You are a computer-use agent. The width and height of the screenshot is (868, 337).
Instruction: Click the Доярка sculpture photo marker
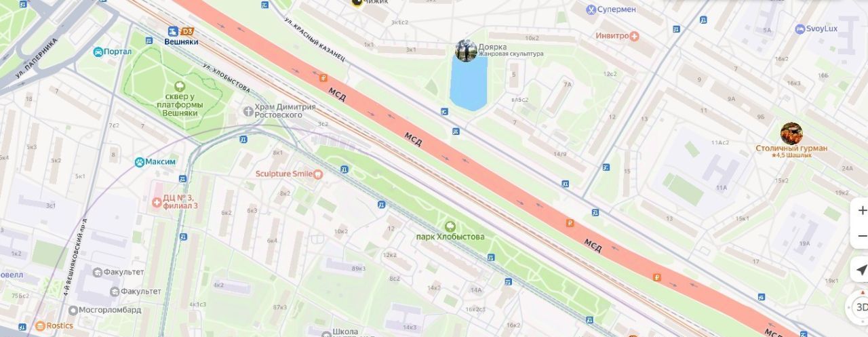pos(466,51)
